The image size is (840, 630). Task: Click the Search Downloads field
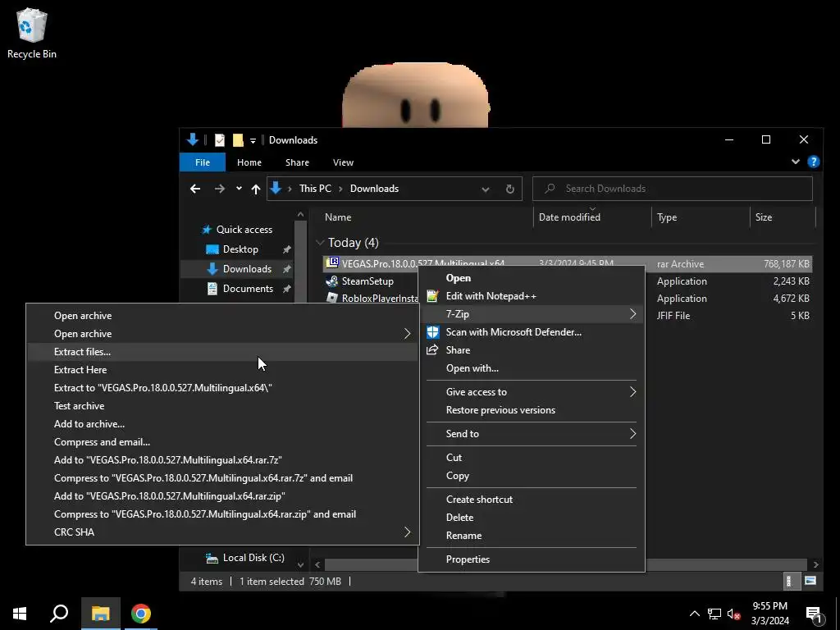673,189
